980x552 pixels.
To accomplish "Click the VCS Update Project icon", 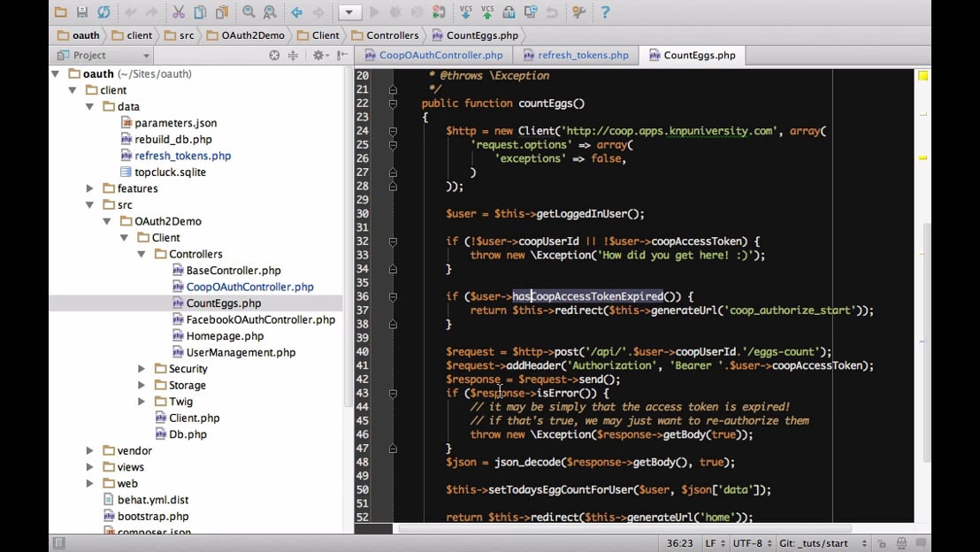I will click(x=465, y=12).
